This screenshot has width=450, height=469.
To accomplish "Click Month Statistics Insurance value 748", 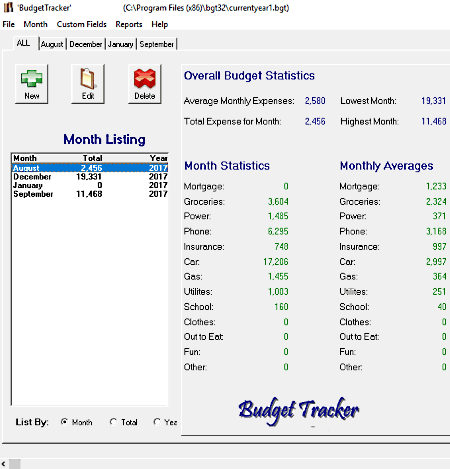I will pyautogui.click(x=281, y=247).
